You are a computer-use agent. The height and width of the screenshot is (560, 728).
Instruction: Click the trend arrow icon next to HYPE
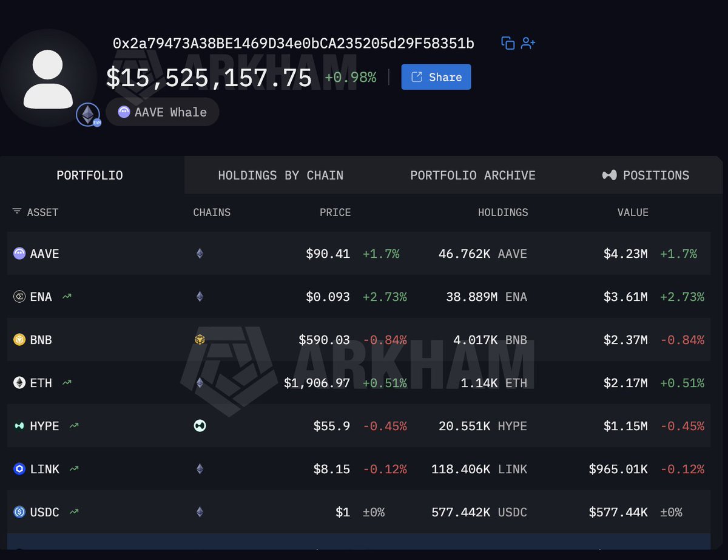click(x=74, y=426)
